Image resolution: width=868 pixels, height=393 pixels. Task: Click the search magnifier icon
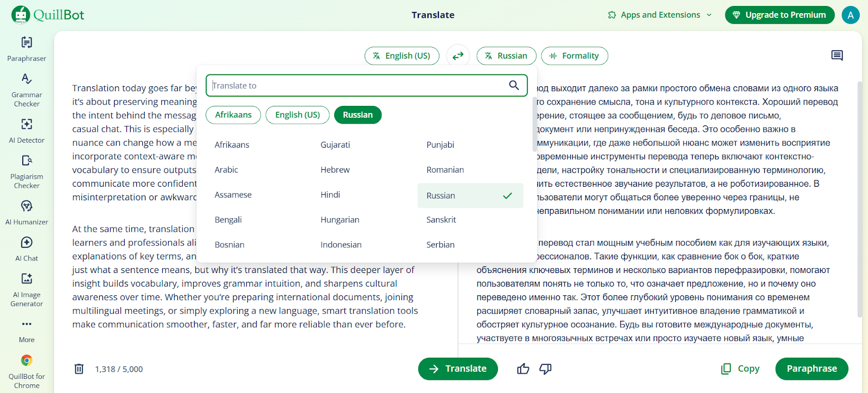pos(514,85)
